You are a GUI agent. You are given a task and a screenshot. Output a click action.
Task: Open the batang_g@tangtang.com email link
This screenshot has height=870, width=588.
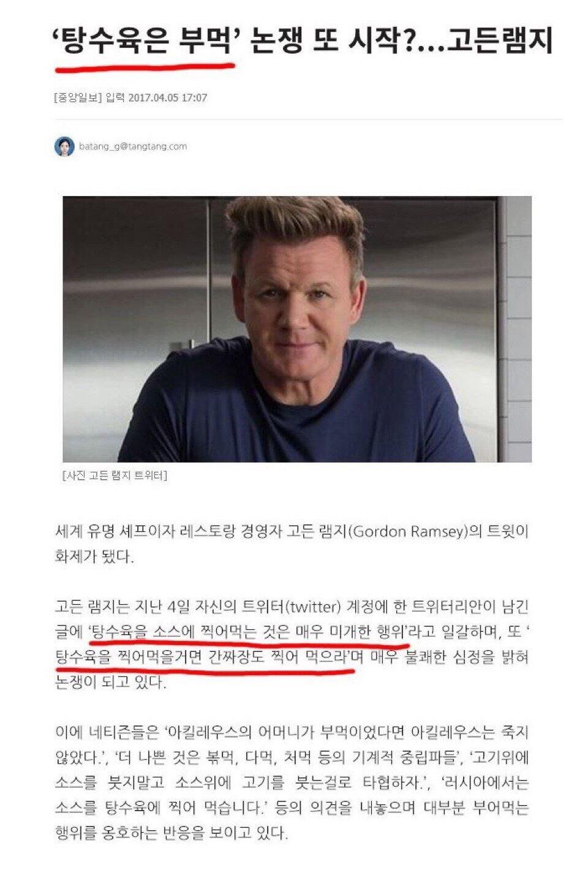pyautogui.click(x=133, y=146)
